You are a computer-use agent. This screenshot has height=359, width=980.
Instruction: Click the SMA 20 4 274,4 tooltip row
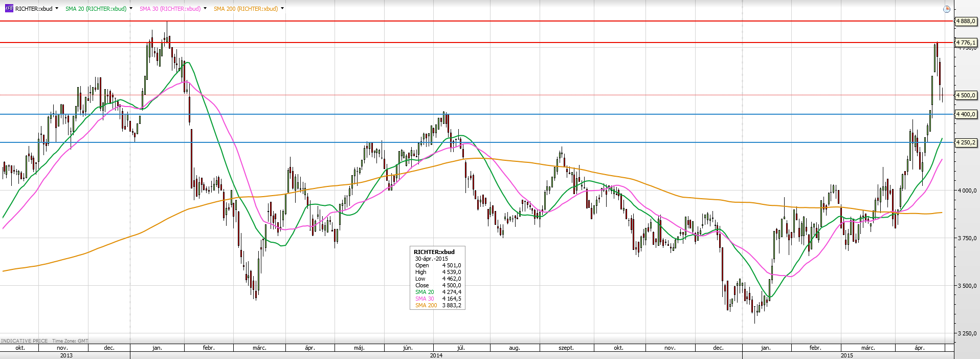pyautogui.click(x=438, y=292)
